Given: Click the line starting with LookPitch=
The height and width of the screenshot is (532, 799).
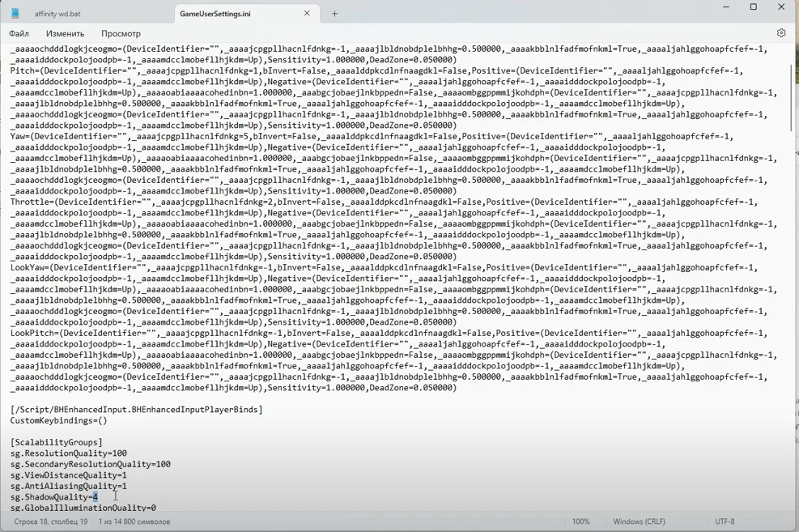Looking at the screenshot, I should (389, 334).
